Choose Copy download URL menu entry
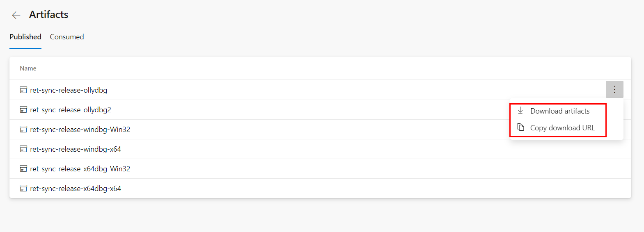The image size is (644, 232). click(x=562, y=128)
